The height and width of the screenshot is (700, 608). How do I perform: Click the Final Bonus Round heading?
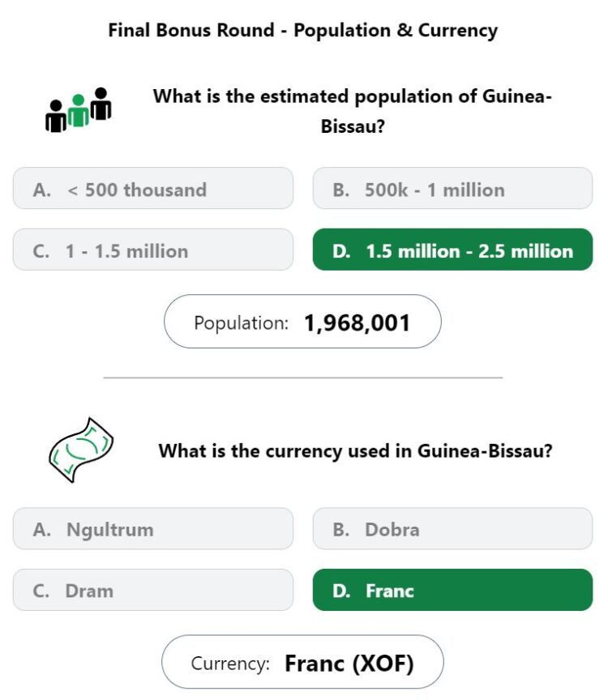303,30
